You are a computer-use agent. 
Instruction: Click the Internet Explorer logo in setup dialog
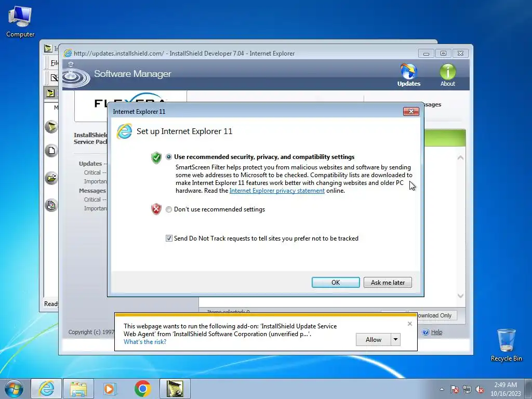coord(125,131)
